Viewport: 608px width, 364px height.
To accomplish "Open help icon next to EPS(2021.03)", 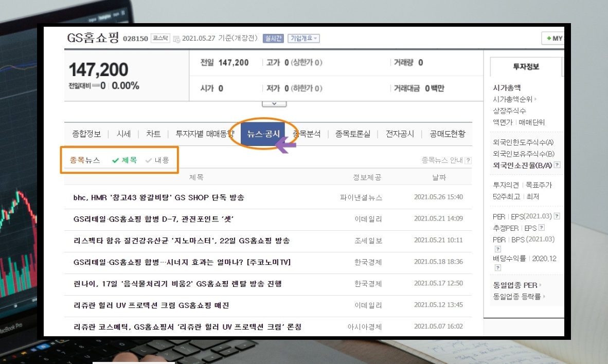I will 557,216.
